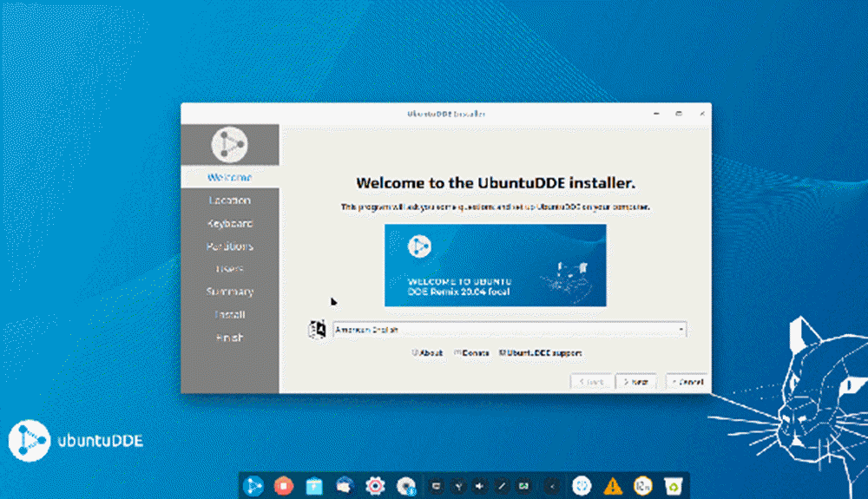
Task: Select the Keyboard step in sidebar
Action: [x=230, y=224]
